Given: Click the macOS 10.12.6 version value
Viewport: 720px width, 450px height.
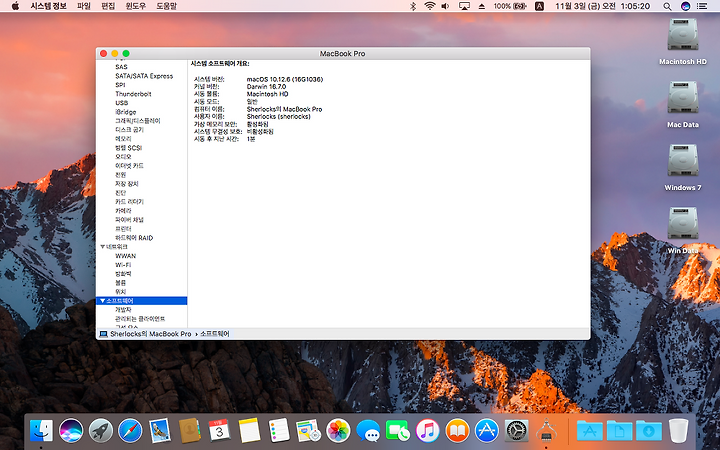Looking at the screenshot, I should tap(285, 79).
